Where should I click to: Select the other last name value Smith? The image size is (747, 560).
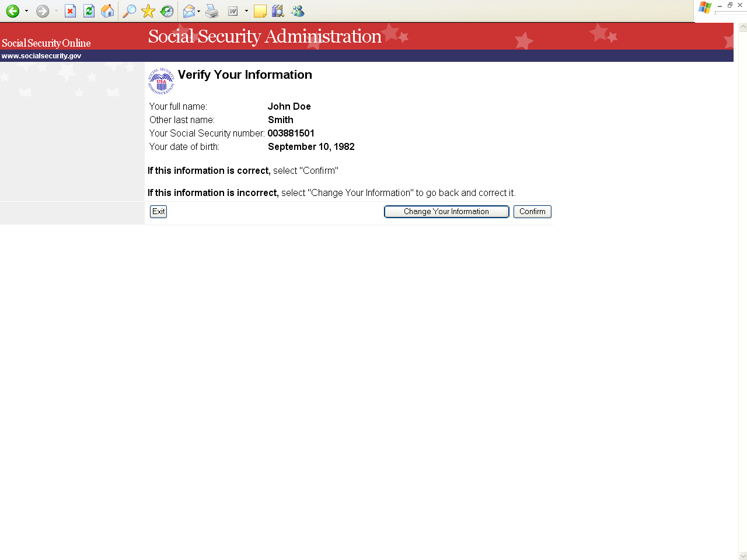click(281, 120)
